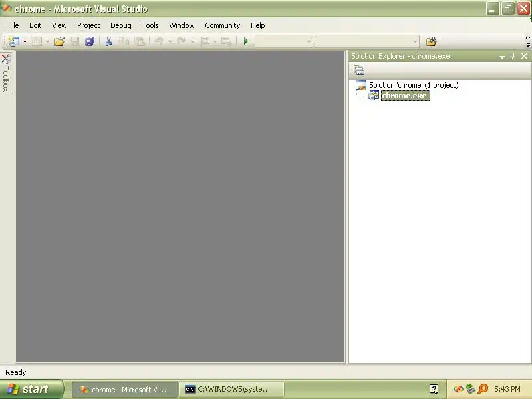Click the help question mark taskbar icon

(434, 389)
